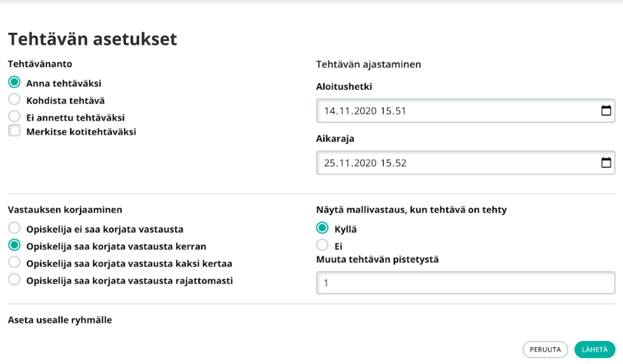Image resolution: width=623 pixels, height=364 pixels.
Task: Open calendar picker for Aikaraja field
Action: tap(606, 163)
